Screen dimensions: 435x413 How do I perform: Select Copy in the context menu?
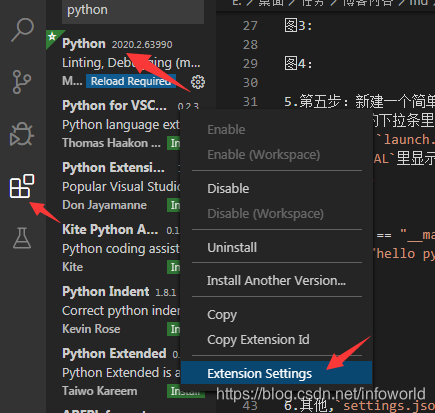(222, 315)
